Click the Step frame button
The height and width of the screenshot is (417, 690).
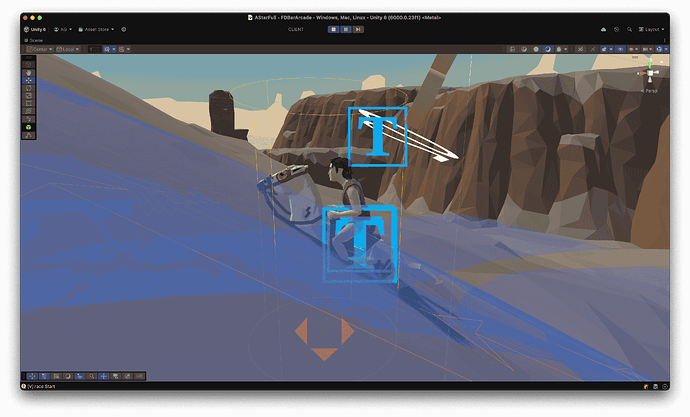pos(358,29)
